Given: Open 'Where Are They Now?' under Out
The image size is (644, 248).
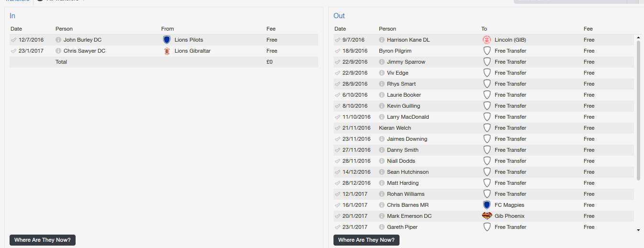Looking at the screenshot, I should (366, 240).
